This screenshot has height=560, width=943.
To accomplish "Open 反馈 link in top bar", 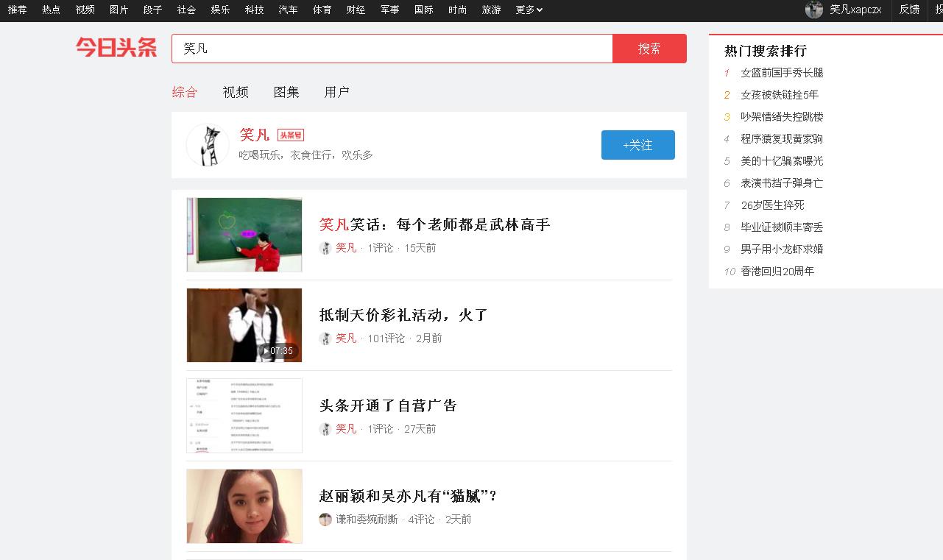I will pyautogui.click(x=909, y=10).
